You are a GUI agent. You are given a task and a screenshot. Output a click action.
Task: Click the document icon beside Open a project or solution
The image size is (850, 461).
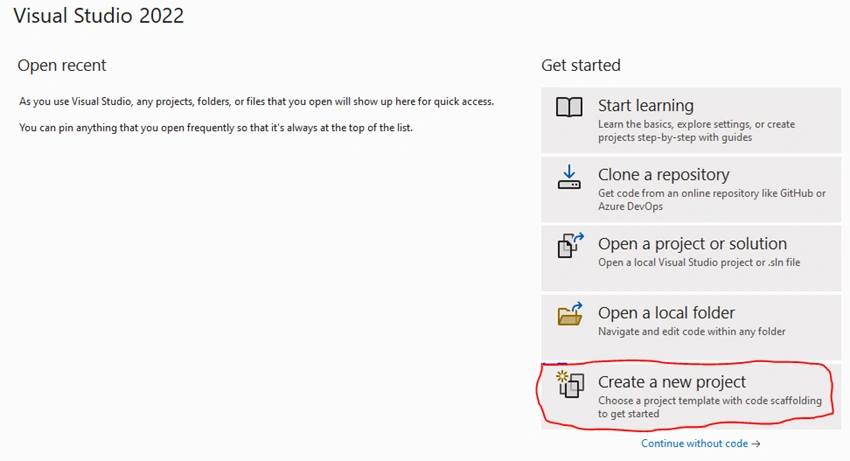click(x=571, y=245)
